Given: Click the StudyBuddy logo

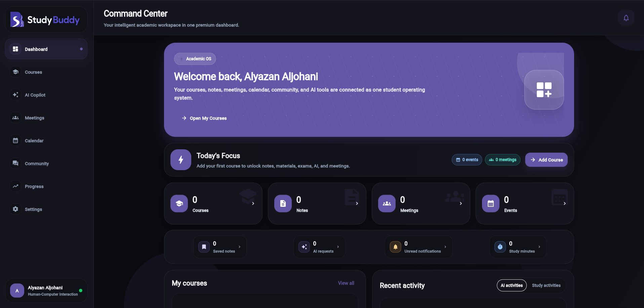Looking at the screenshot, I should pyautogui.click(x=45, y=20).
